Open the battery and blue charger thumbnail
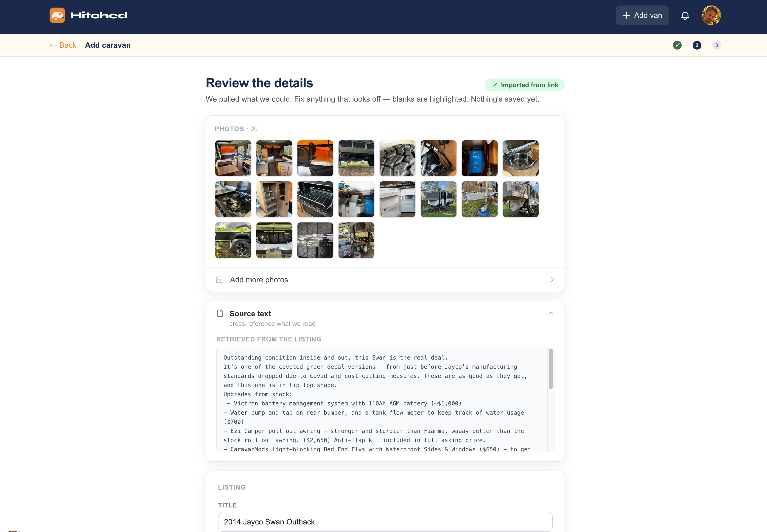Screen dimensions: 767x532 coord(356,199)
